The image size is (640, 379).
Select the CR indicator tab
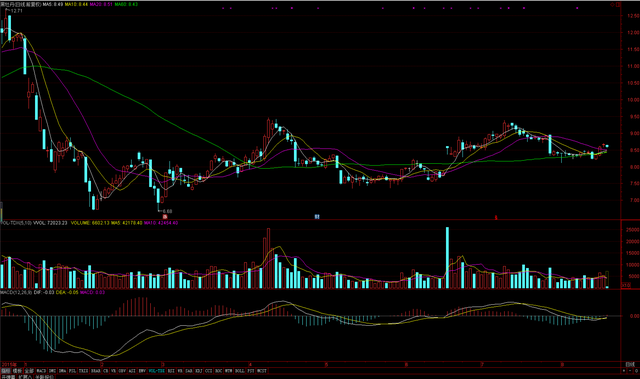[x=105, y=371]
